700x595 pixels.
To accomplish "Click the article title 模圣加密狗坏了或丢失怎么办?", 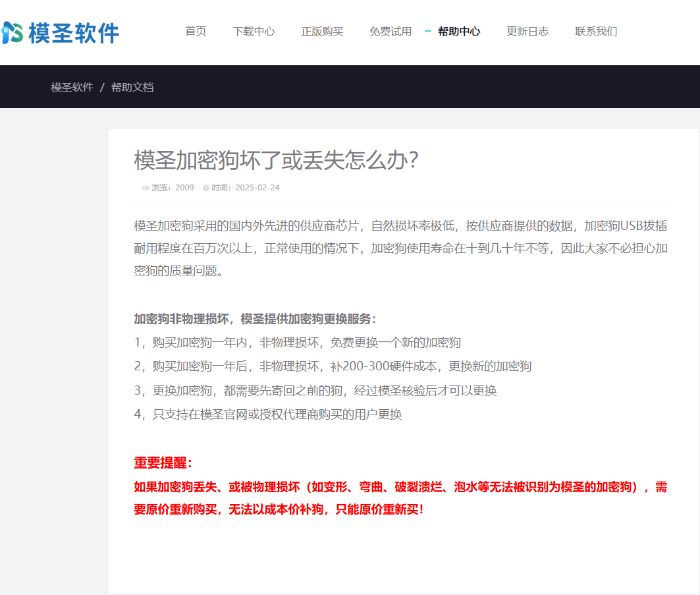I will click(277, 159).
